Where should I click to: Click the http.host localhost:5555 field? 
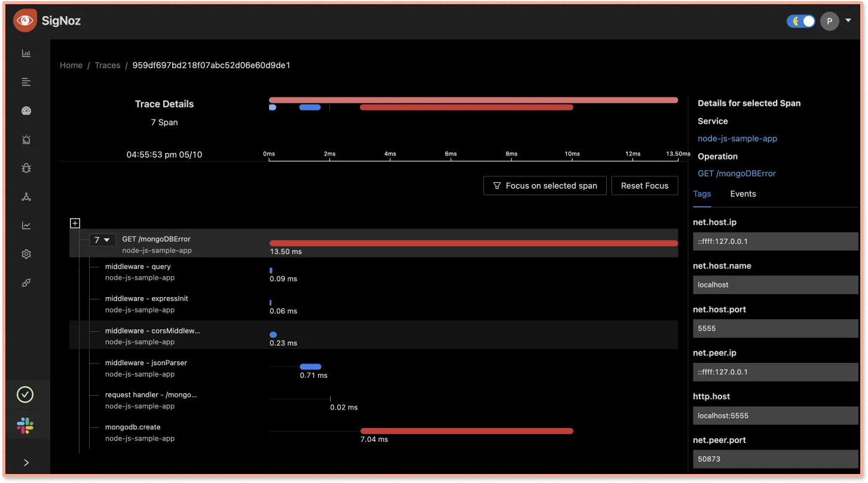point(775,415)
